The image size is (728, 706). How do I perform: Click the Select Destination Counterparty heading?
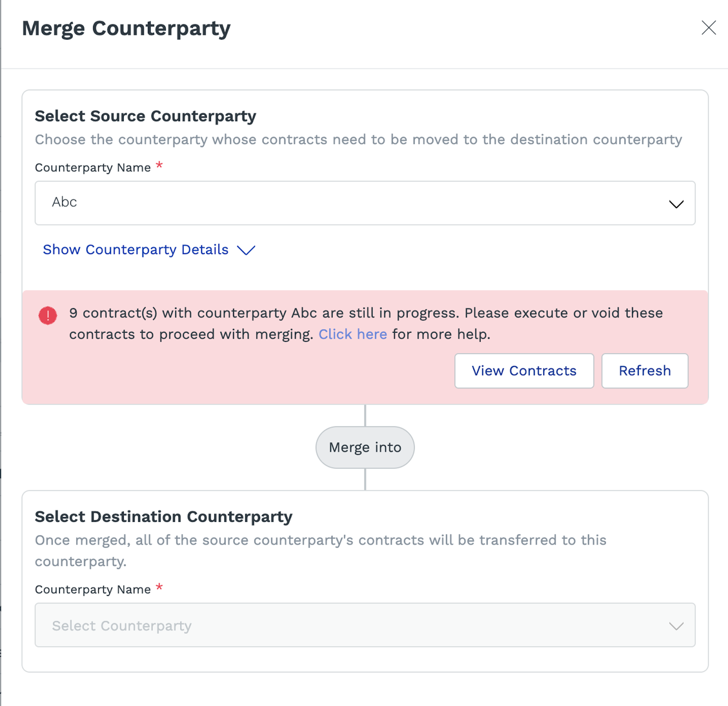click(x=163, y=517)
